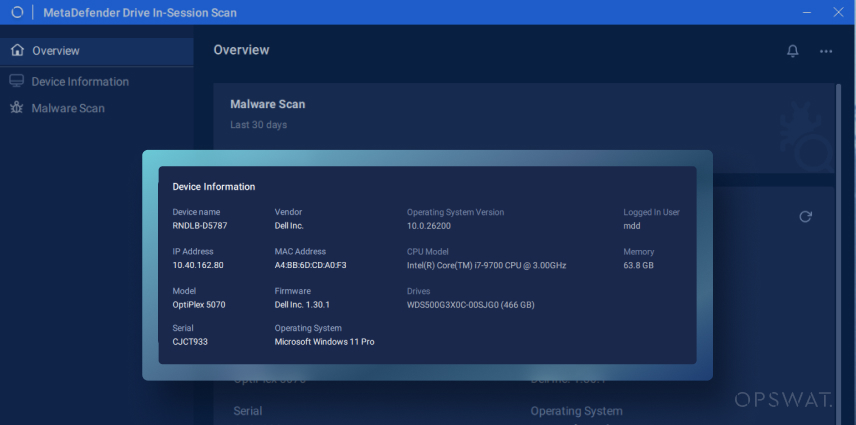Viewport: 856px width, 425px height.
Task: Close the MetaDefender Drive window
Action: coord(839,12)
